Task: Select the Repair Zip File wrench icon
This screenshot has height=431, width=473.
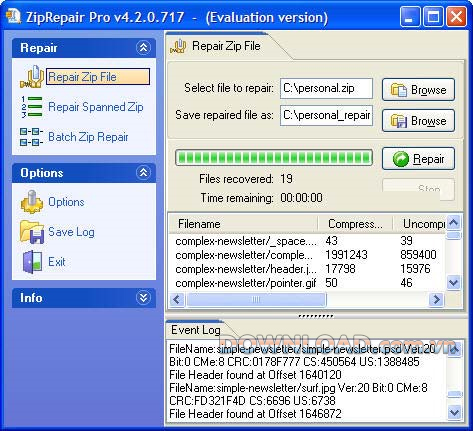Action: [32, 77]
